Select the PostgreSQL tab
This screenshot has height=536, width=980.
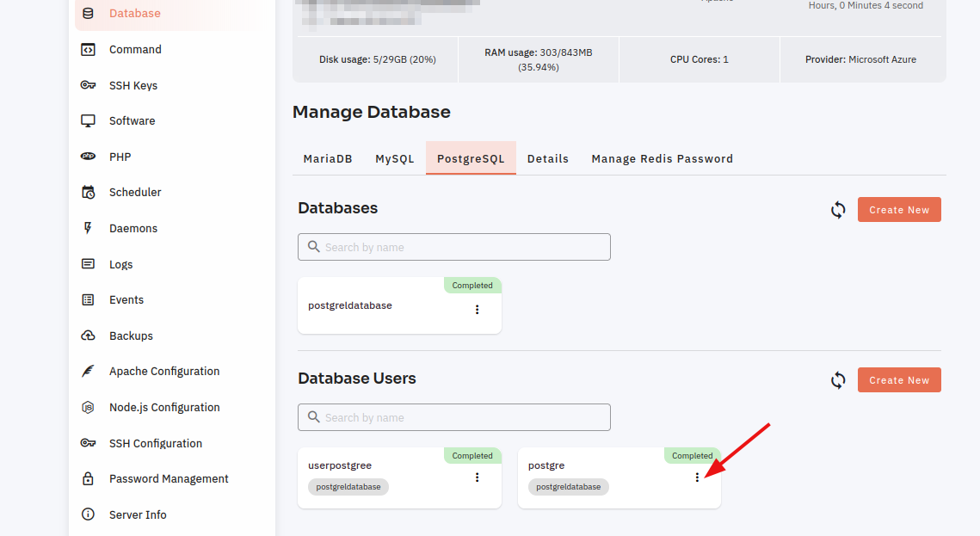click(x=471, y=158)
